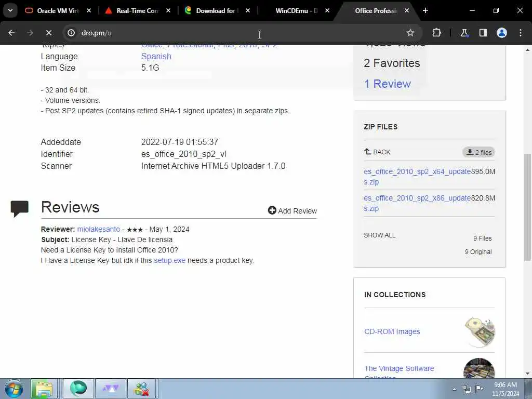Click the page vertical scrollbar thumb
The height and width of the screenshot is (399, 532).
tap(528, 207)
